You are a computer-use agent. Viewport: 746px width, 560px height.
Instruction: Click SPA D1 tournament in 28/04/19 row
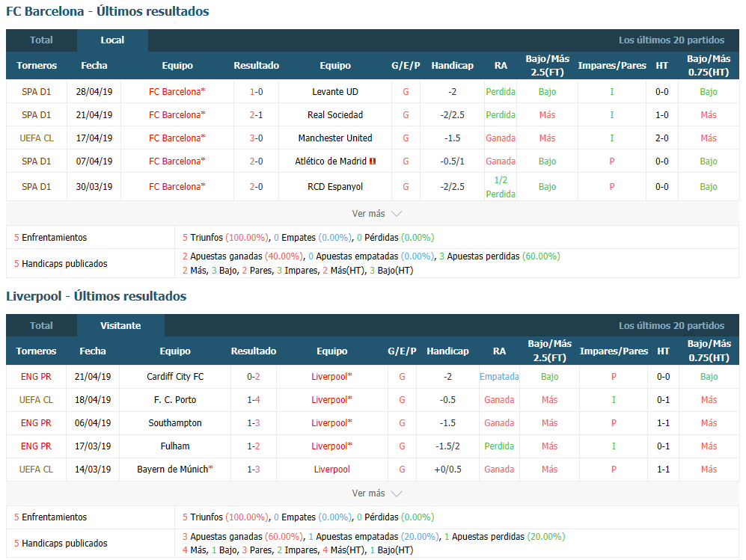click(x=36, y=92)
